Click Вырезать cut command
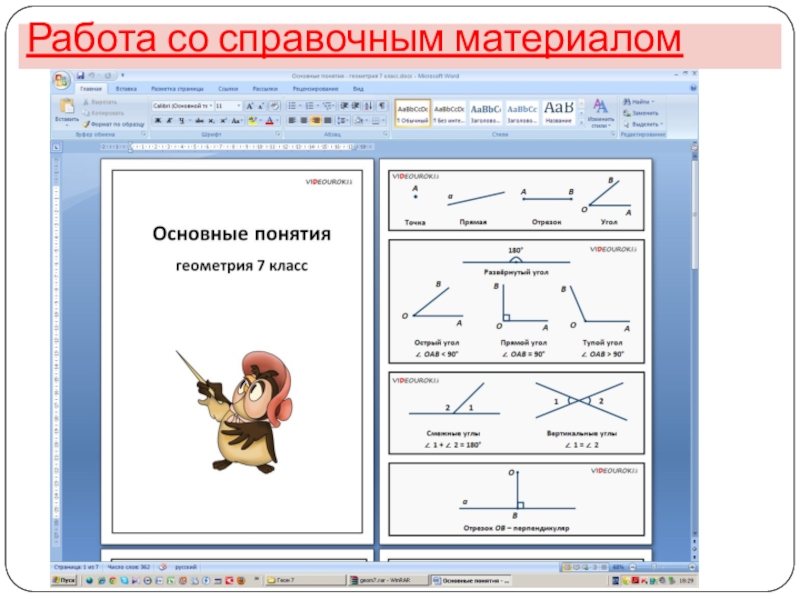The height and width of the screenshot is (600, 800). (x=100, y=102)
